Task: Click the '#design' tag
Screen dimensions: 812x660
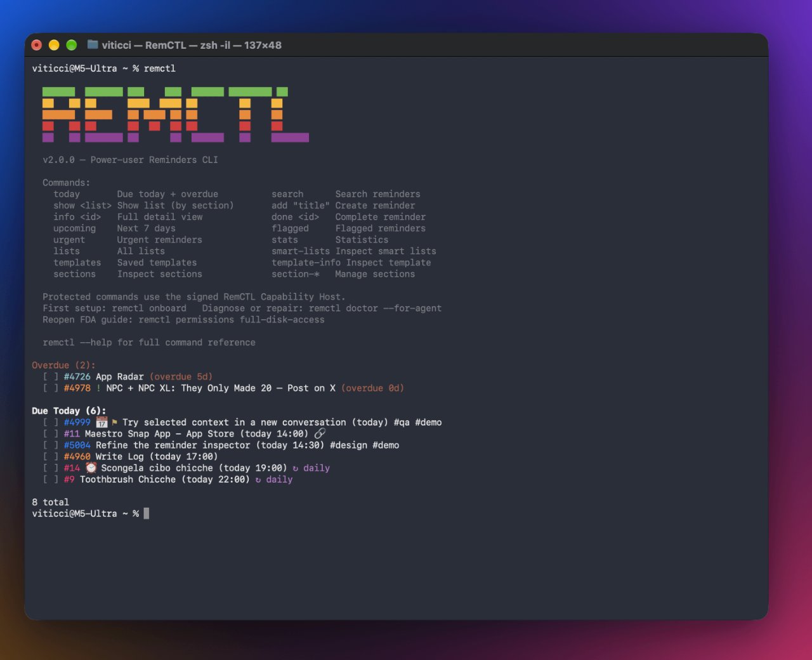Action: pyautogui.click(x=348, y=445)
